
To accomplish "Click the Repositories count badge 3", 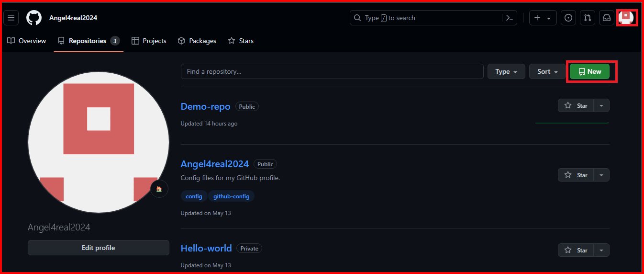I will (x=115, y=41).
